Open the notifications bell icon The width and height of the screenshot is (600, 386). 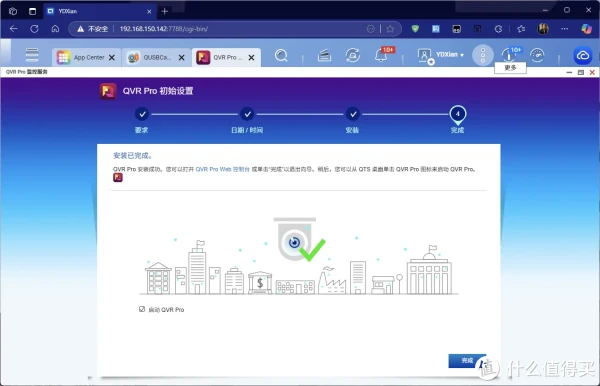coord(381,56)
